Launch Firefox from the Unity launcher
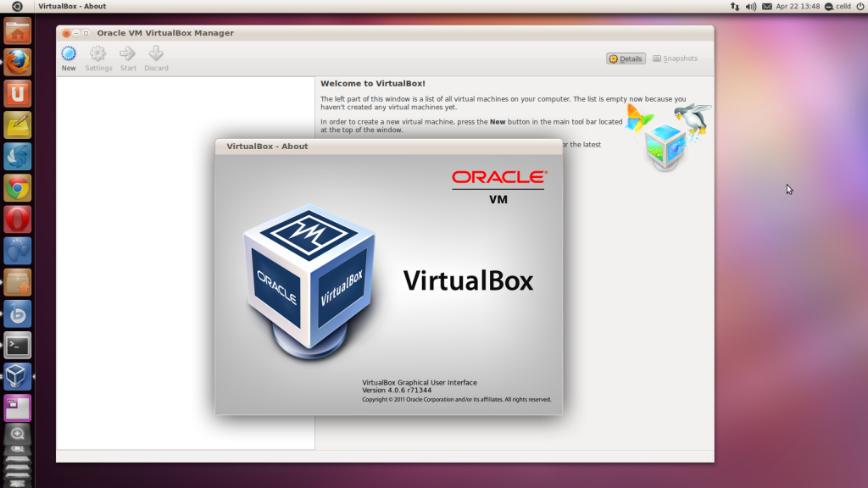868x488 pixels. coord(18,61)
